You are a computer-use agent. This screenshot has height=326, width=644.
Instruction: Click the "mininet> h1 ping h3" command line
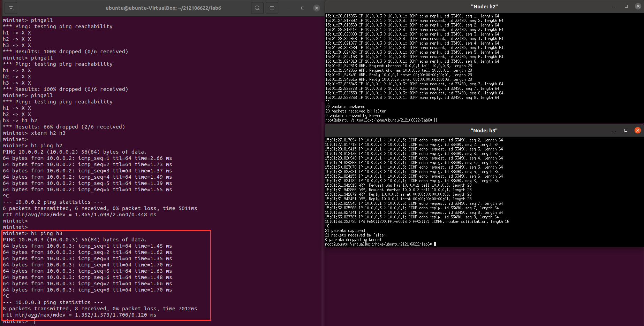[32, 233]
